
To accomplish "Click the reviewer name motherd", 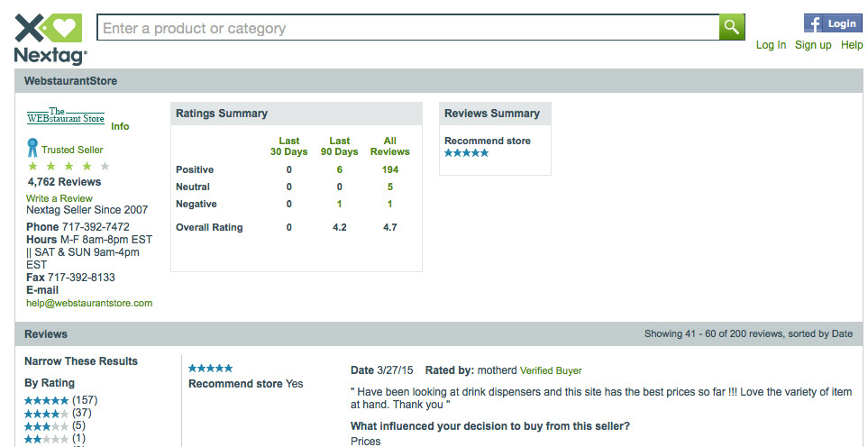I will point(498,370).
